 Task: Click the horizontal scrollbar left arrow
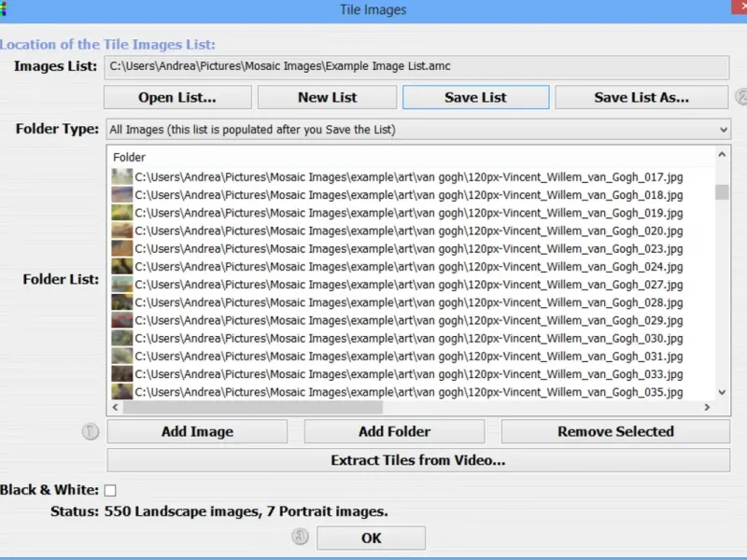coord(115,407)
